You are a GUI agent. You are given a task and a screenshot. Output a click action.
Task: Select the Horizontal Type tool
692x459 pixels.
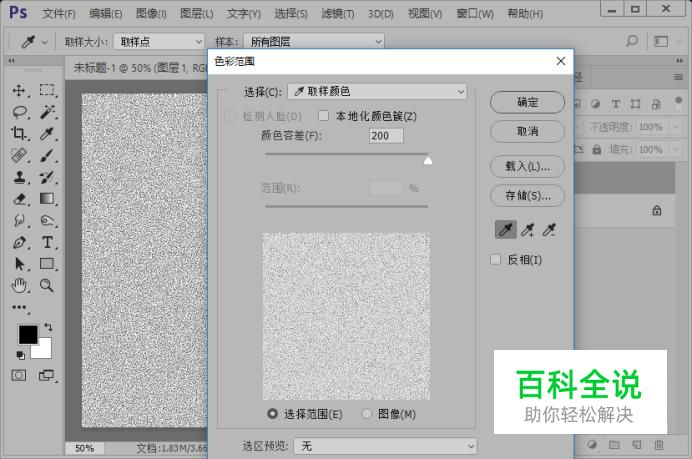[x=47, y=242]
